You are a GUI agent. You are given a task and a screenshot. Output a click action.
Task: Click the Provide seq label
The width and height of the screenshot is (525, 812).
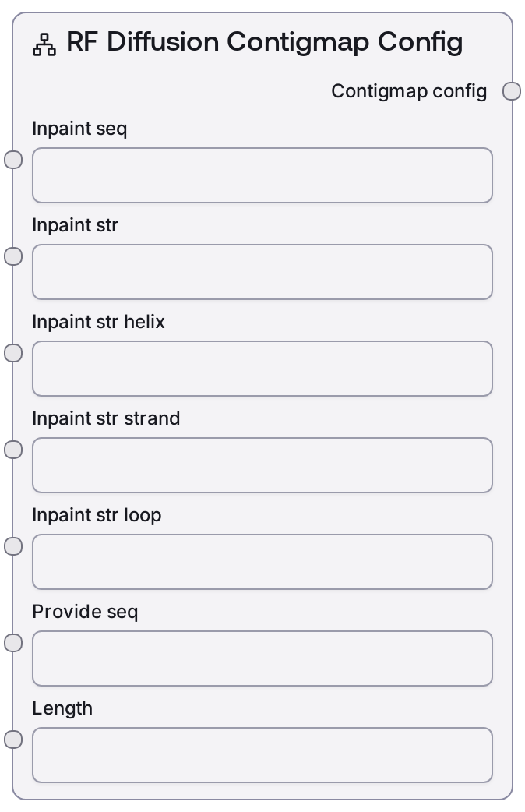85,612
